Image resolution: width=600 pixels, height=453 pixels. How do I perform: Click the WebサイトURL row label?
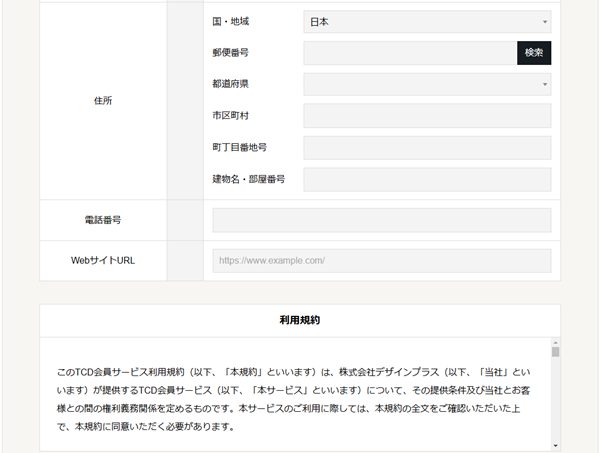tap(103, 261)
